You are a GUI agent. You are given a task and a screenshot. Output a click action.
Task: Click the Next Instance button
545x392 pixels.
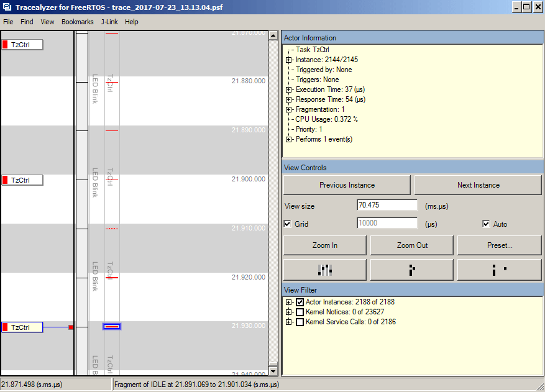[479, 185]
